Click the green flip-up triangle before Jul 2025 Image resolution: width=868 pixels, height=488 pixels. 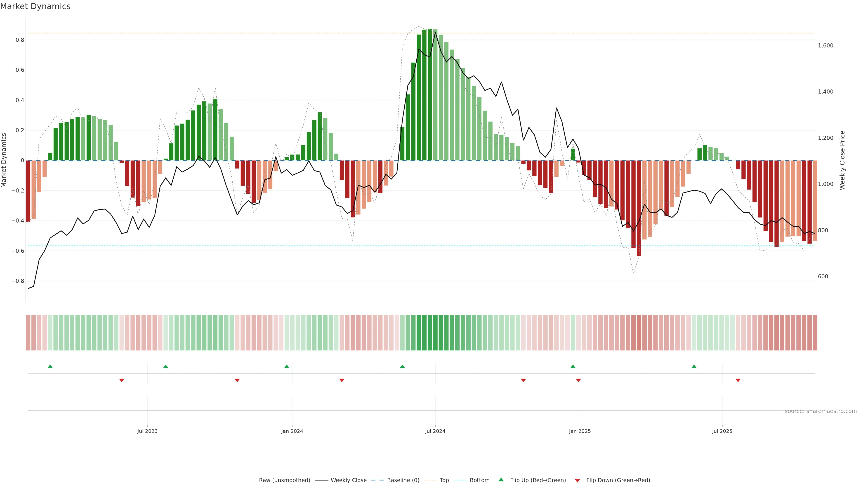[694, 366]
